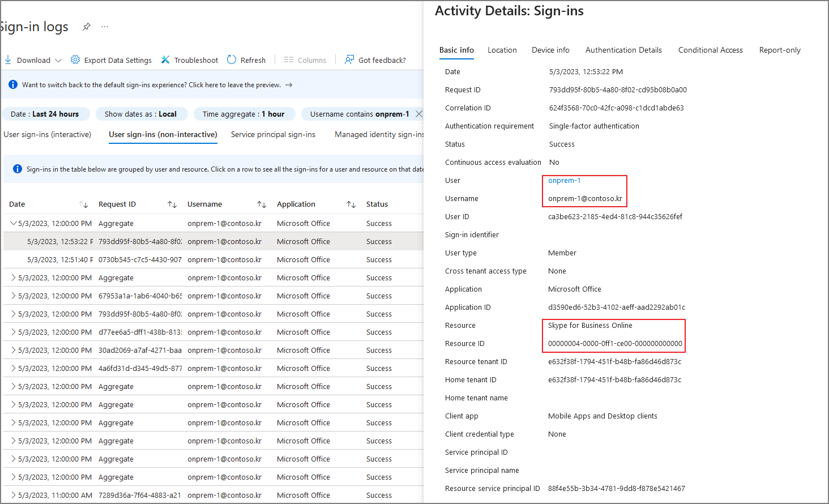Switch to User sign-ins (interactive) tab
829x504 pixels.
pyautogui.click(x=48, y=134)
